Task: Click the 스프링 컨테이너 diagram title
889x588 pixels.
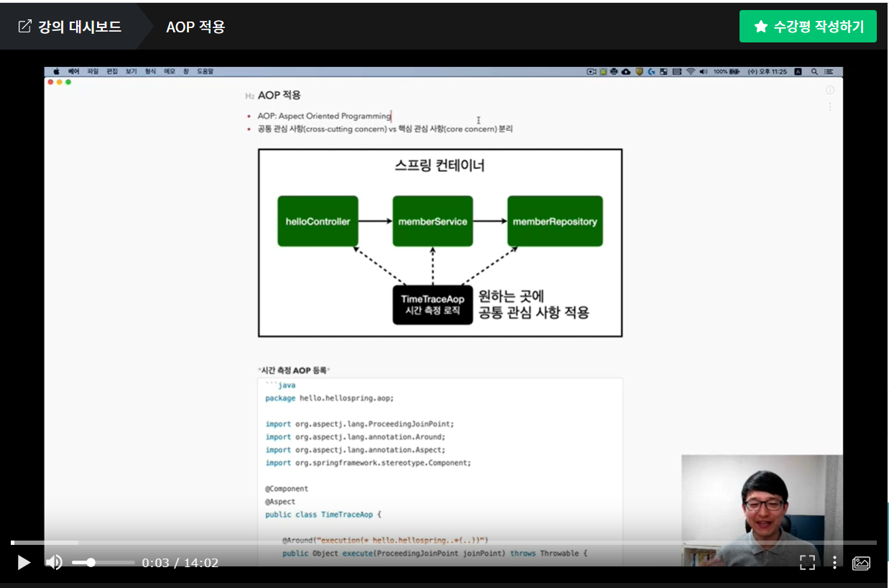Action: [x=440, y=165]
